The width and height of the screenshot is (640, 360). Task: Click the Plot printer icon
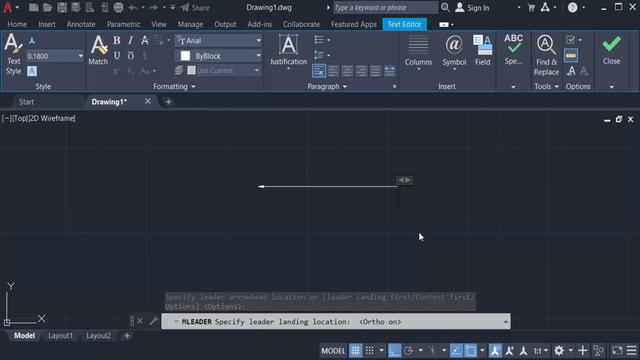[118, 7]
